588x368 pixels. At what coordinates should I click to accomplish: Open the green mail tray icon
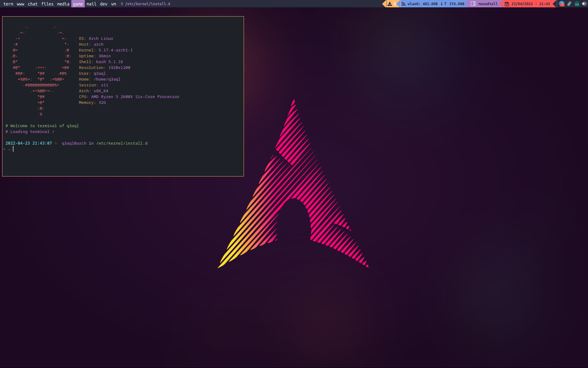point(577,4)
